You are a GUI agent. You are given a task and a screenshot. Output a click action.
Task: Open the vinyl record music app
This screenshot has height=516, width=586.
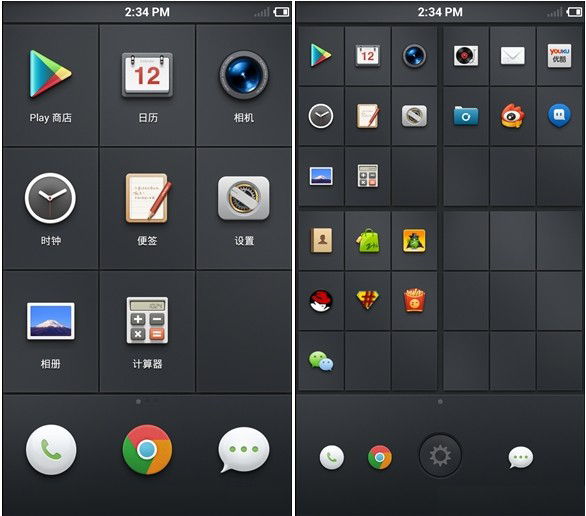click(x=466, y=56)
